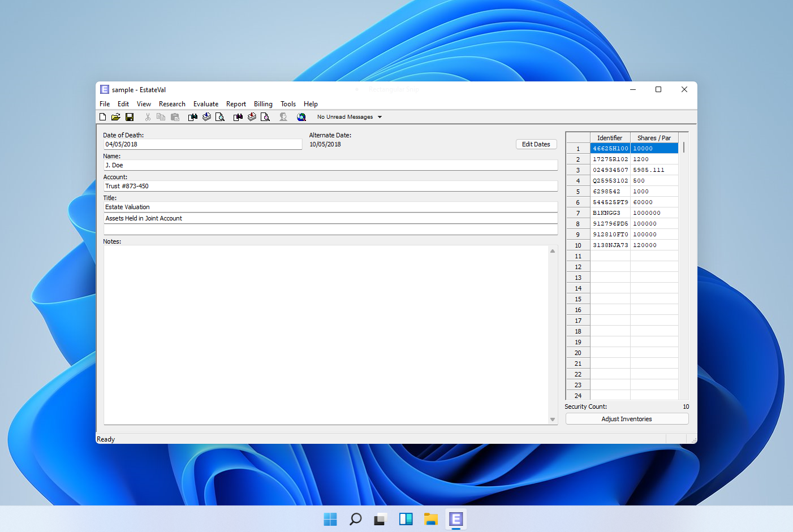Expand the No Unread Messages dropdown
793x532 pixels.
point(380,116)
